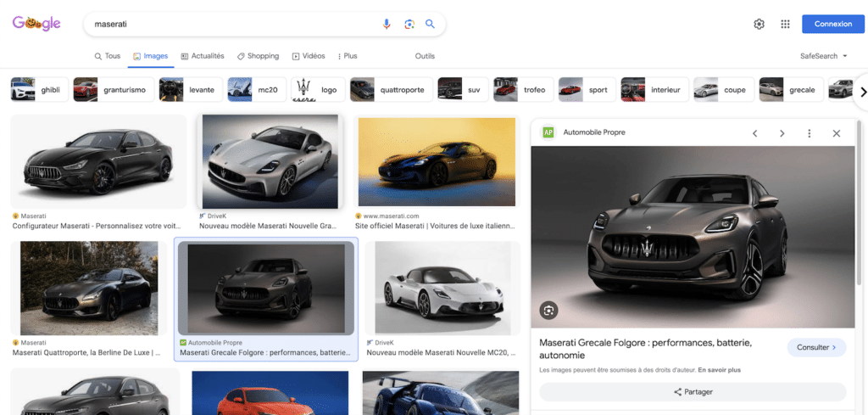
Task: Open the yellow-background maserati.com thumbnail
Action: click(x=437, y=161)
